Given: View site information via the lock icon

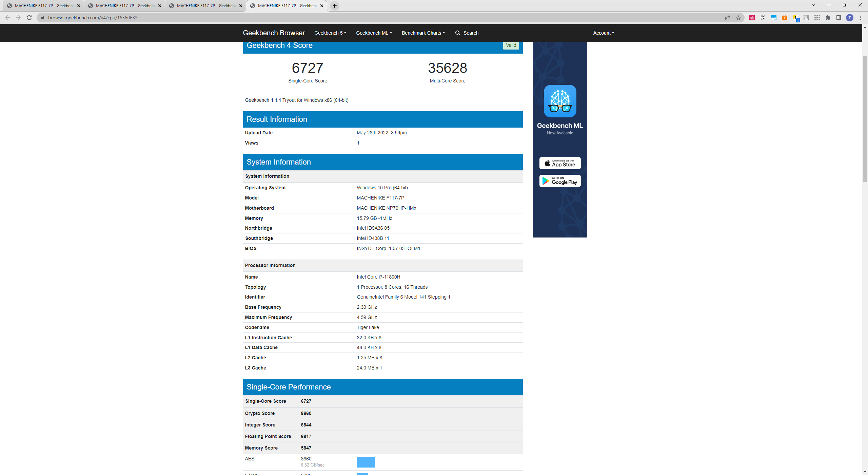Looking at the screenshot, I should [42, 18].
